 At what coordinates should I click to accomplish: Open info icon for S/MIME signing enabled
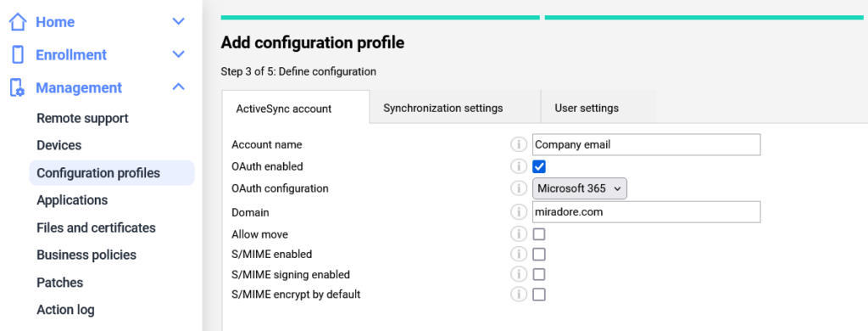tap(518, 274)
